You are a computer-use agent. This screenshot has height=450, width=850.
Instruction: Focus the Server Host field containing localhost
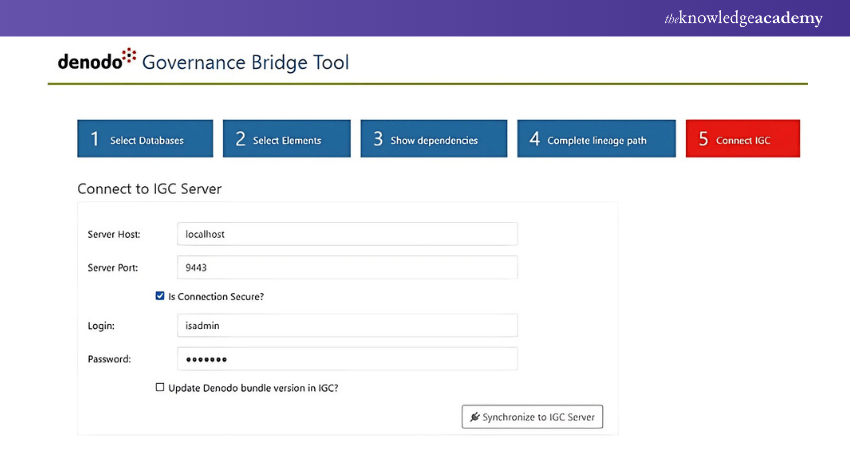click(x=346, y=234)
